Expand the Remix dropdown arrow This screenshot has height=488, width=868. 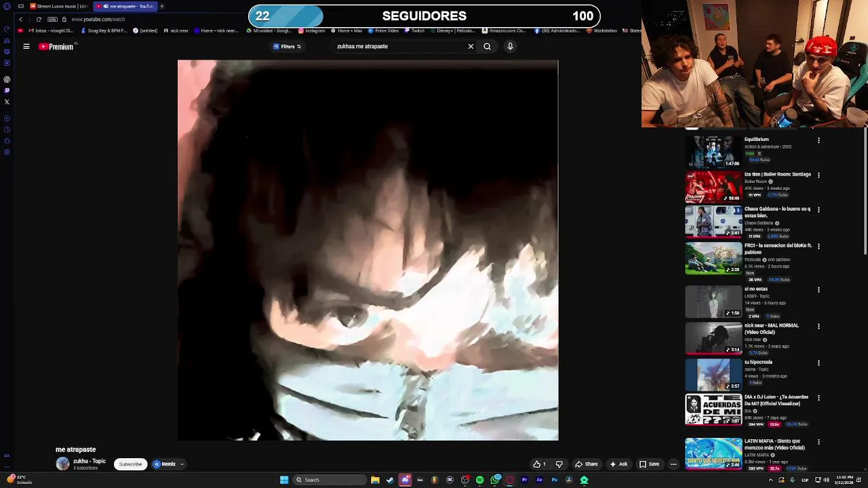tap(182, 464)
